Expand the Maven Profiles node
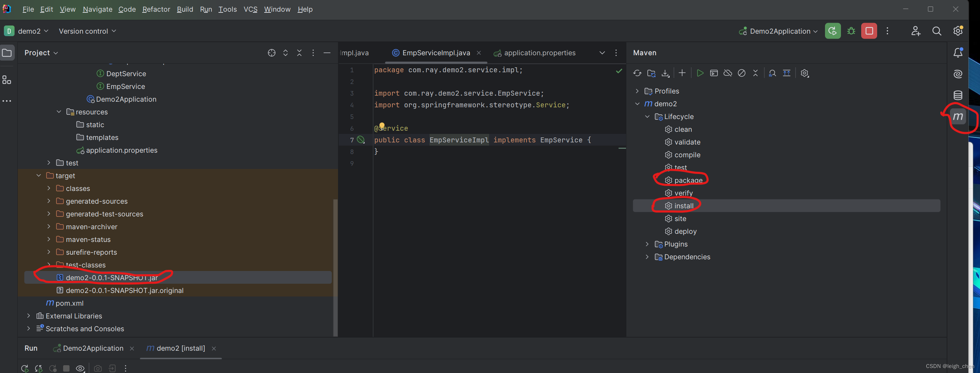Viewport: 980px width, 373px height. click(x=637, y=91)
